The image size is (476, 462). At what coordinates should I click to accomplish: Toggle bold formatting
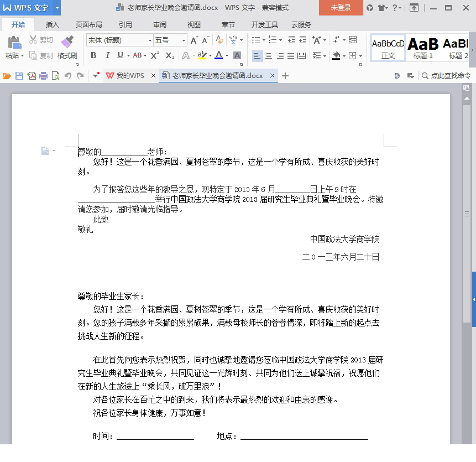(93, 55)
